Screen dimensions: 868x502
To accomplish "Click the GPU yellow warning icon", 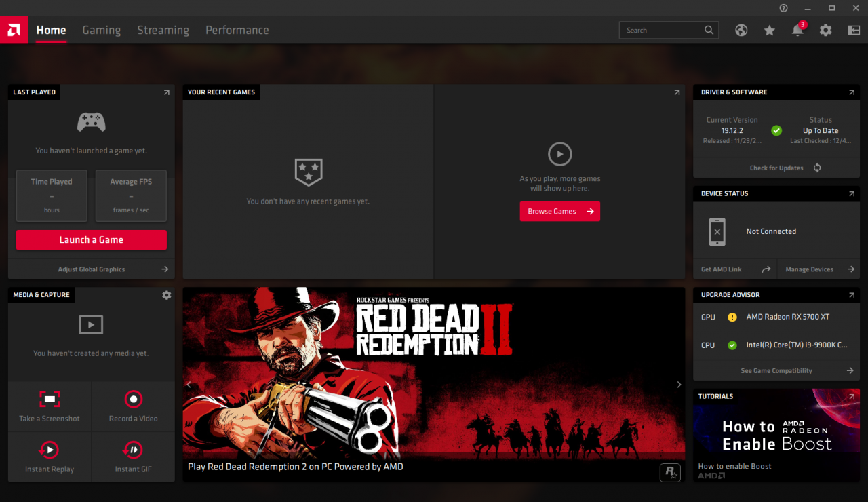I will click(x=732, y=317).
